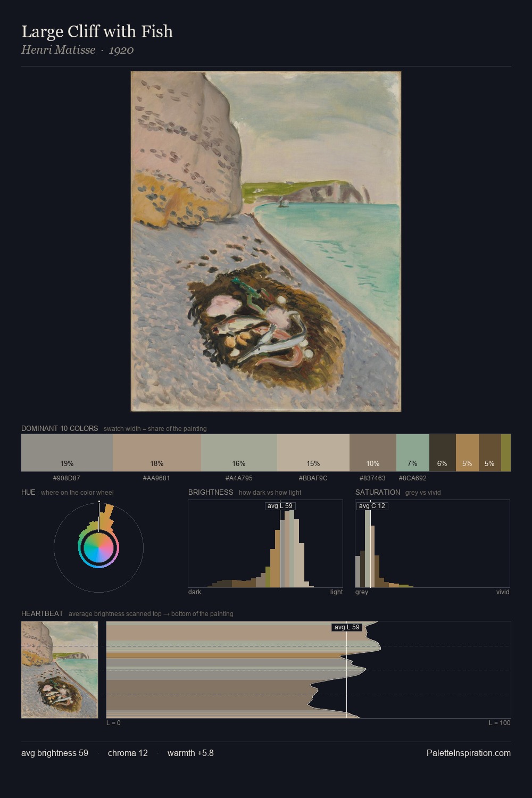Select the first 5% ochre swatch
The height and width of the screenshot is (798, 532).
pyautogui.click(x=467, y=453)
